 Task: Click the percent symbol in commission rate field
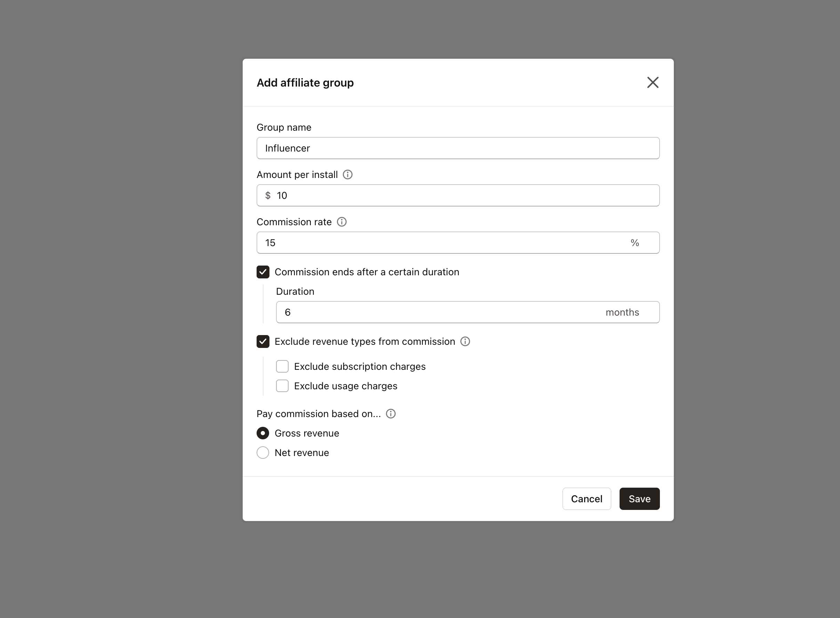(x=635, y=242)
